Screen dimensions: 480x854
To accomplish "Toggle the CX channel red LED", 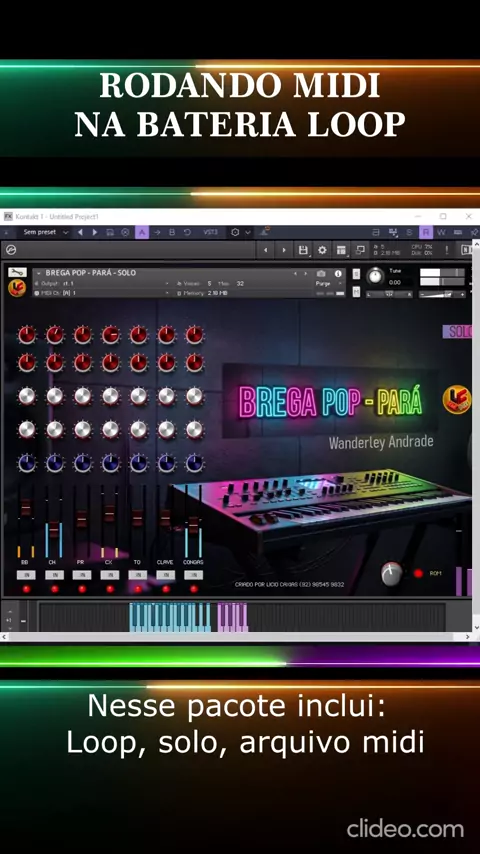I will [110, 589].
